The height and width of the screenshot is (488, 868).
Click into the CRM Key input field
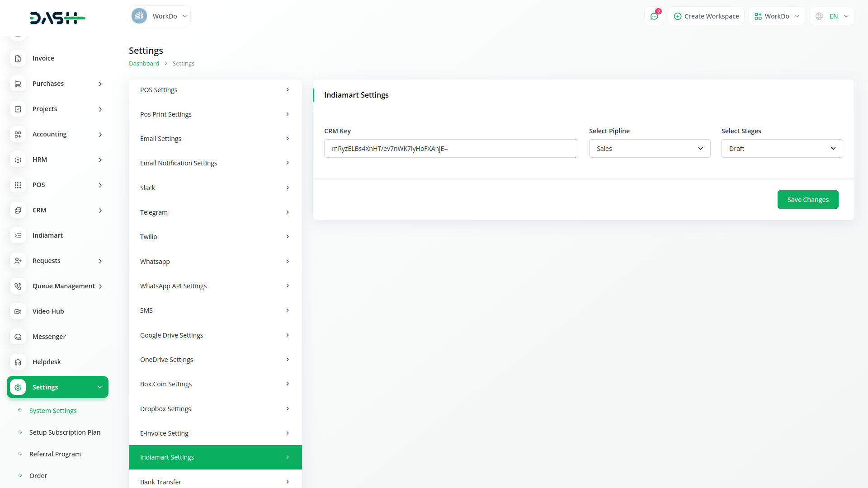click(x=450, y=149)
